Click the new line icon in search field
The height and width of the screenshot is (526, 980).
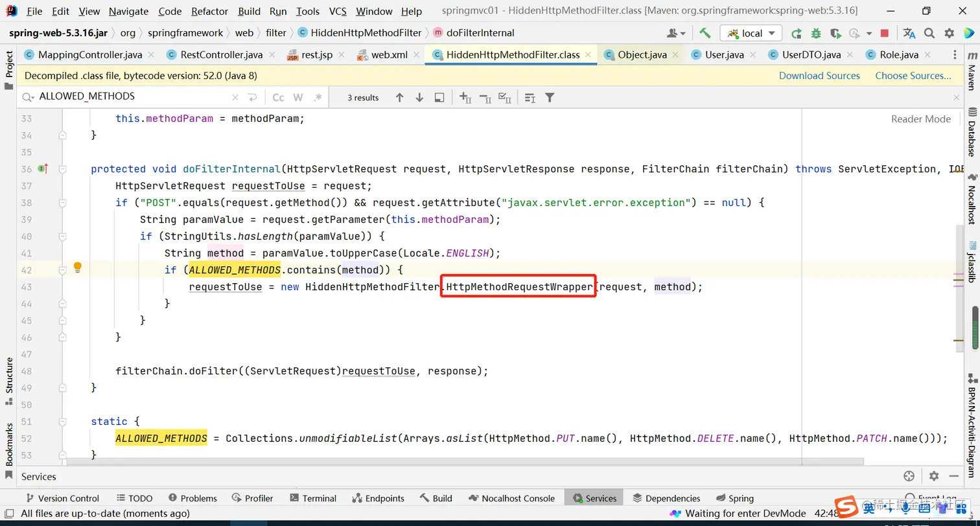click(x=251, y=97)
